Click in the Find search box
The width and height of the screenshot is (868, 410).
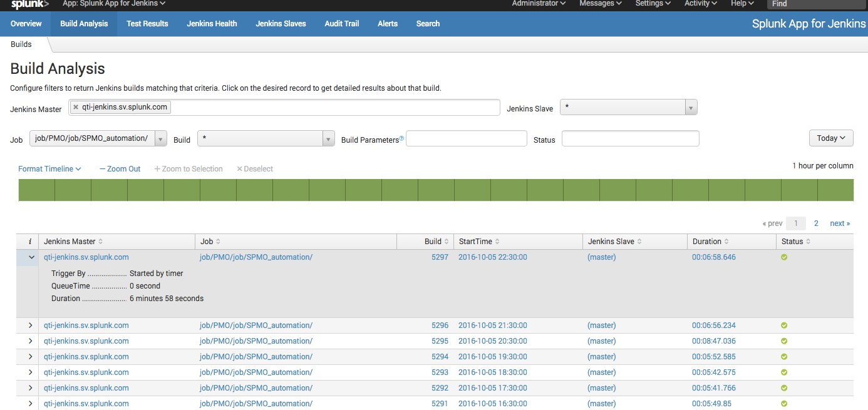click(817, 4)
